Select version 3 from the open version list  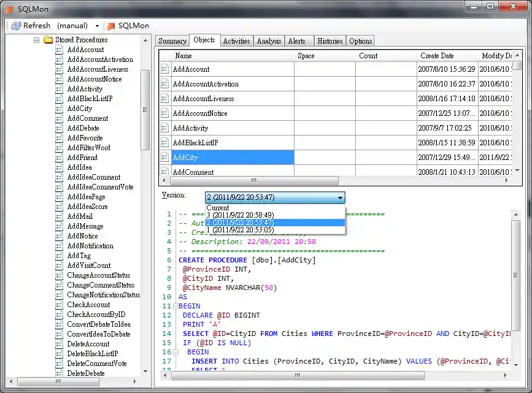[239, 215]
